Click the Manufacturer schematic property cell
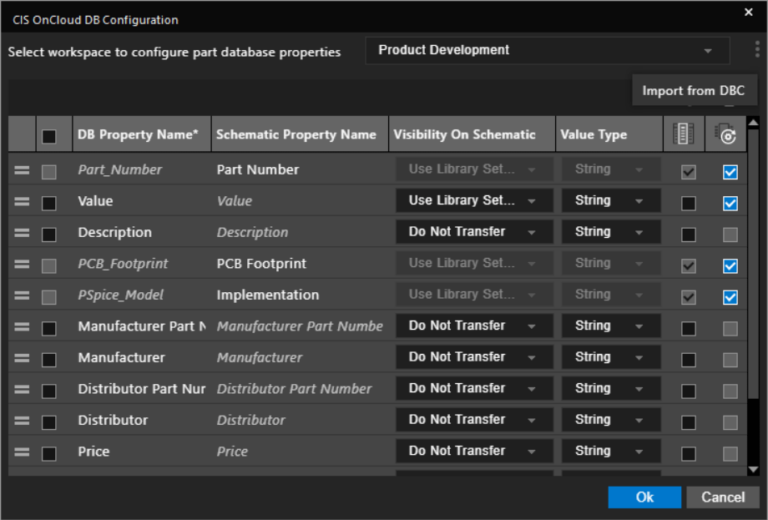Viewport: 768px width, 520px height. 300,358
